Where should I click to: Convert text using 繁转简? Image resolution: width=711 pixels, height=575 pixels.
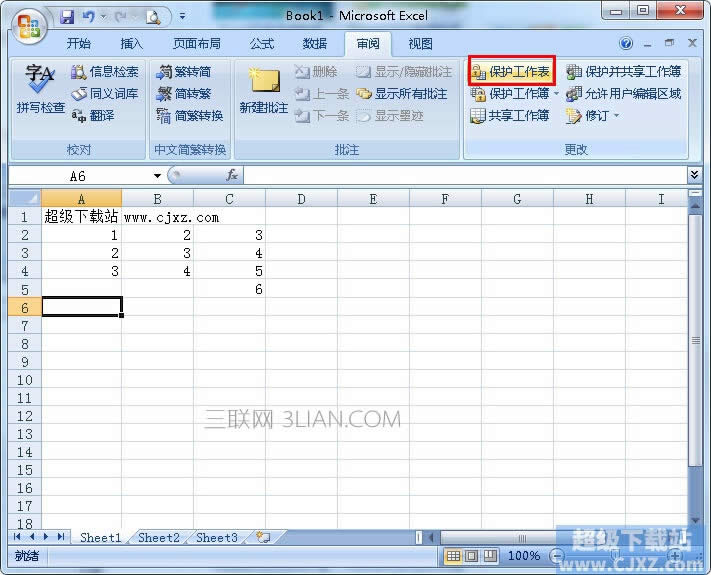tap(185, 72)
